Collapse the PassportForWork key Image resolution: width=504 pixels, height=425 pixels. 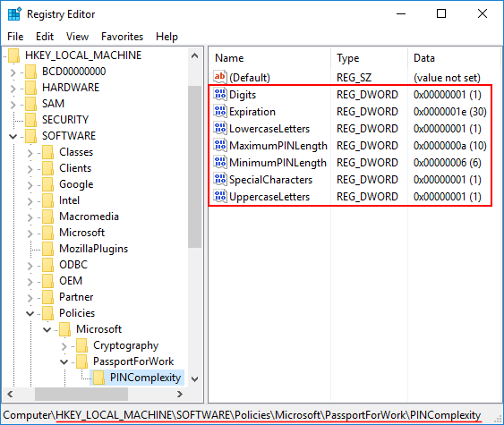click(x=64, y=361)
